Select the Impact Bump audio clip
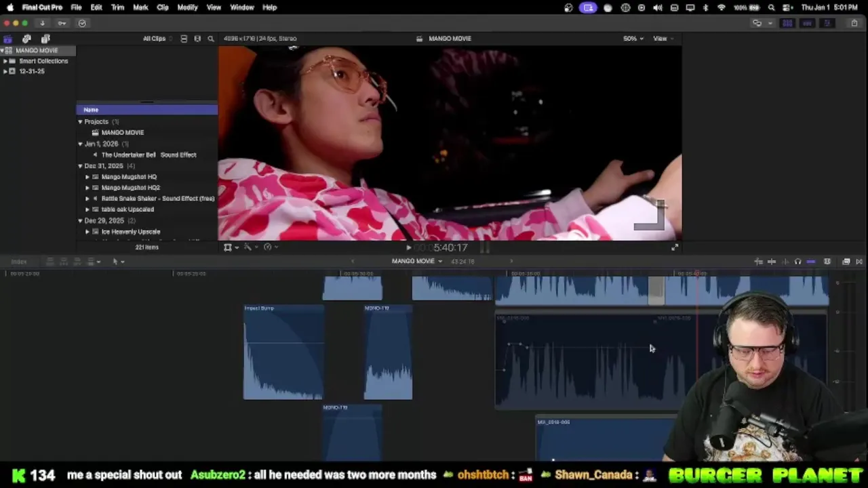The width and height of the screenshot is (868, 488). pos(283,352)
